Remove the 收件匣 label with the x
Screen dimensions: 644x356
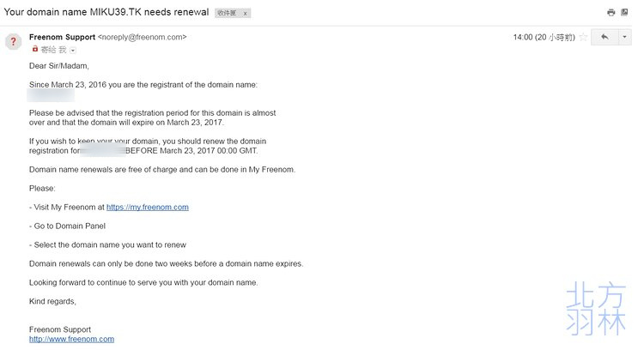246,13
